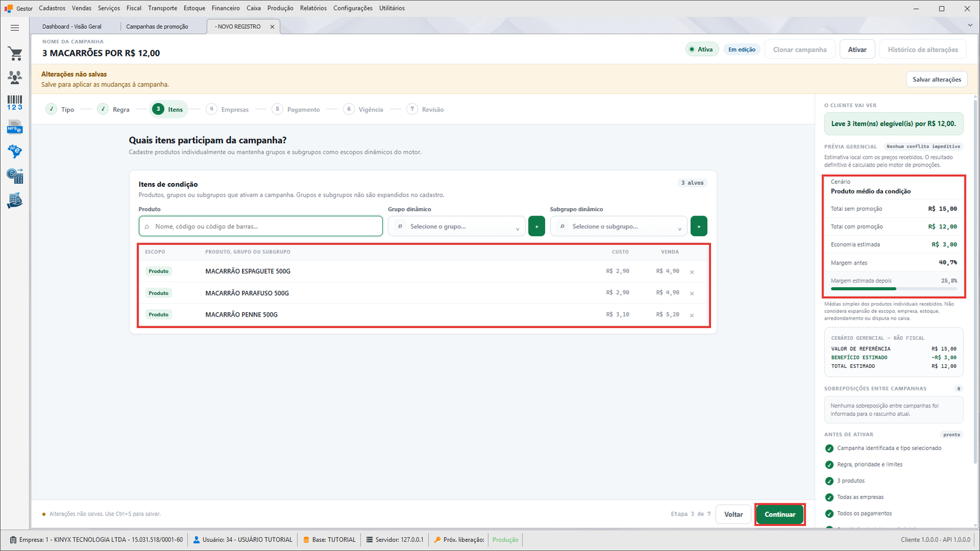This screenshot has height=551, width=980.
Task: Click Clonar campanha button
Action: pos(799,50)
